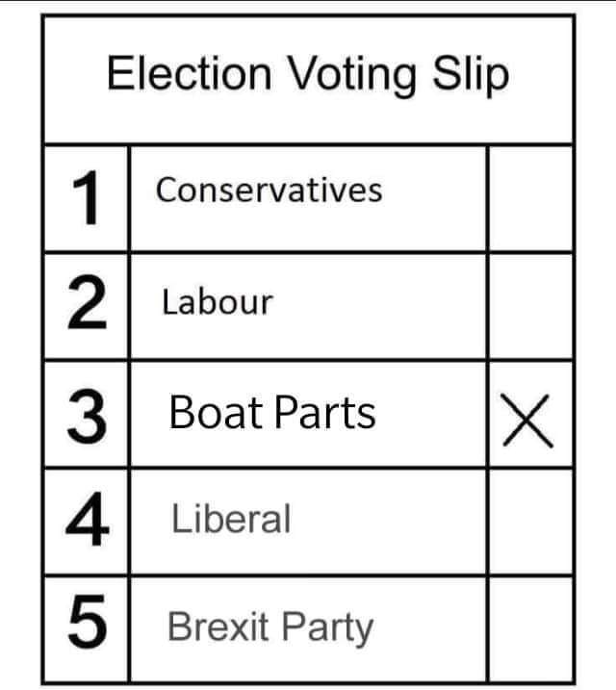Mark the checkbox beside Liberal
The height and width of the screenshot is (690, 616).
click(x=531, y=522)
